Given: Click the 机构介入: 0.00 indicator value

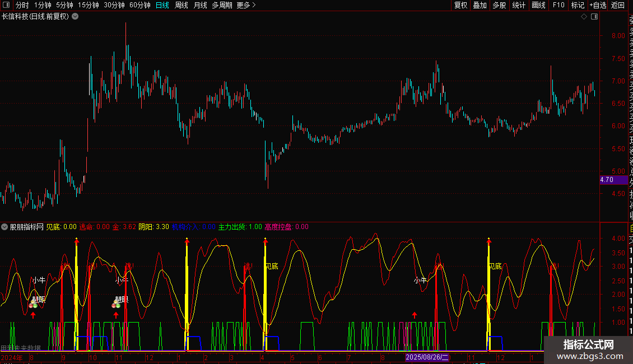Looking at the screenshot, I should [194, 227].
